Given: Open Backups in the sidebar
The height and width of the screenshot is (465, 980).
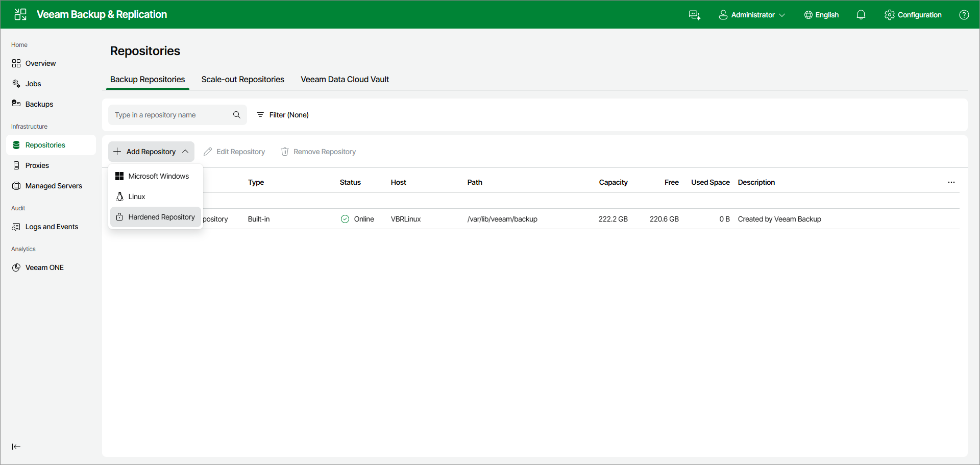Looking at the screenshot, I should click(x=51, y=104).
